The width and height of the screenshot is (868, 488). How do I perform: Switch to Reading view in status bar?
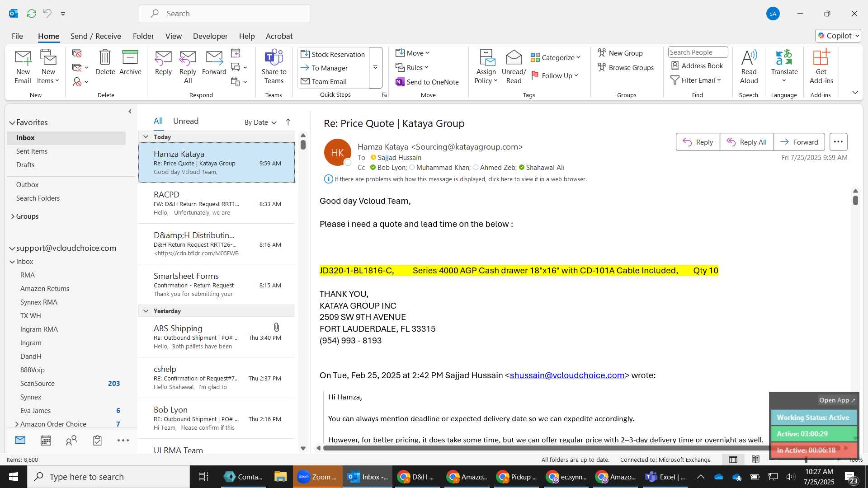755,460
